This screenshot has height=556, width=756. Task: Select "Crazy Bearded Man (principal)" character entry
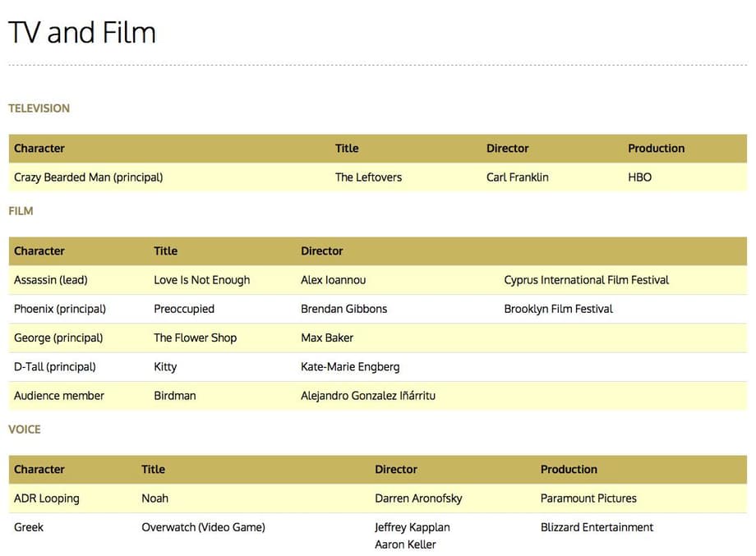88,177
